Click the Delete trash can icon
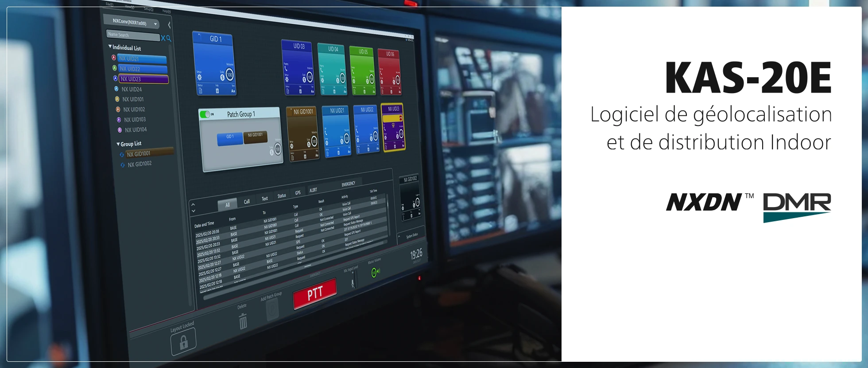The width and height of the screenshot is (868, 368). point(243,321)
